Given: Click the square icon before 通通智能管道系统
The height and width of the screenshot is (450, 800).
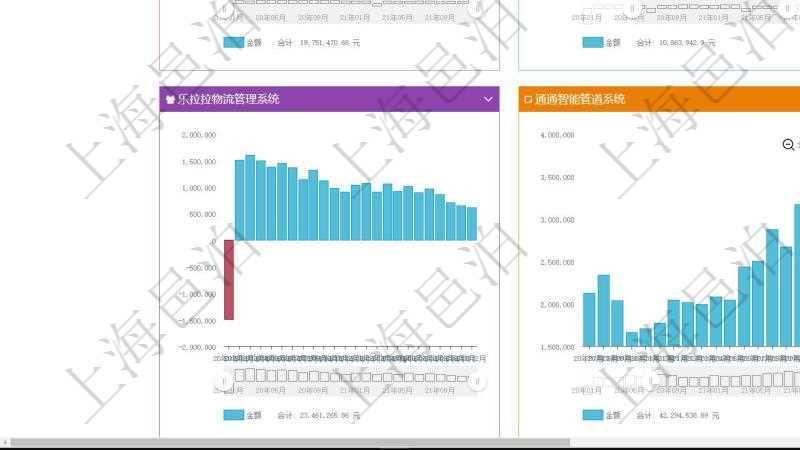Looking at the screenshot, I should point(528,99).
